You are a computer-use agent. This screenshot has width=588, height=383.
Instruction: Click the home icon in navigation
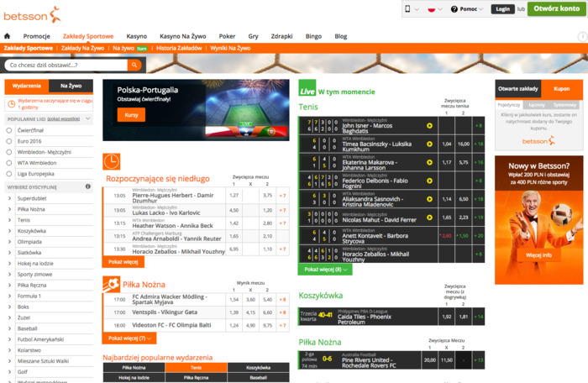coord(7,36)
